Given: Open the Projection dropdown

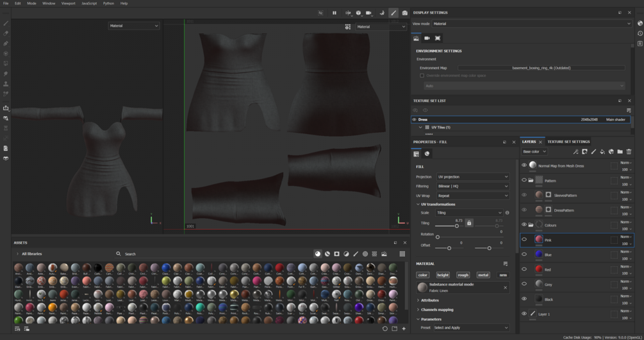Looking at the screenshot, I should click(472, 177).
